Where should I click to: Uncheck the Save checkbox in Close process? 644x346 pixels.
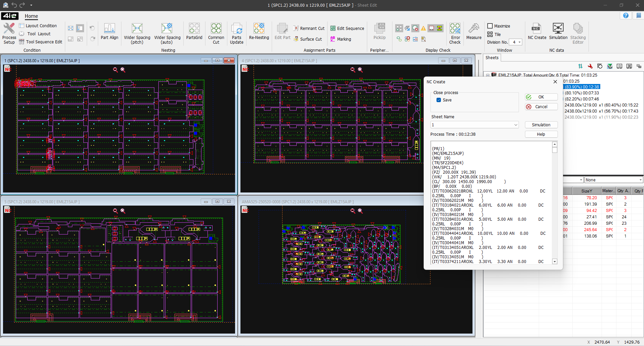click(x=439, y=100)
